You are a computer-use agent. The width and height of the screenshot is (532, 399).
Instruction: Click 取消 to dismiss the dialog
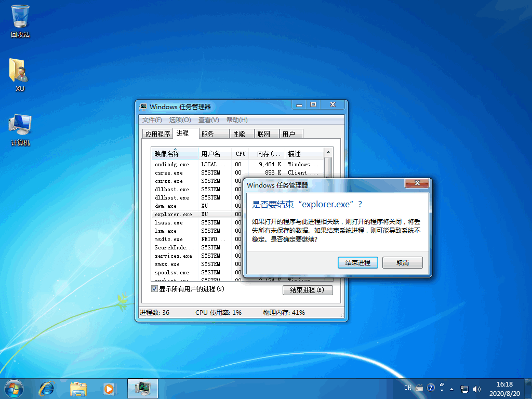(x=403, y=262)
